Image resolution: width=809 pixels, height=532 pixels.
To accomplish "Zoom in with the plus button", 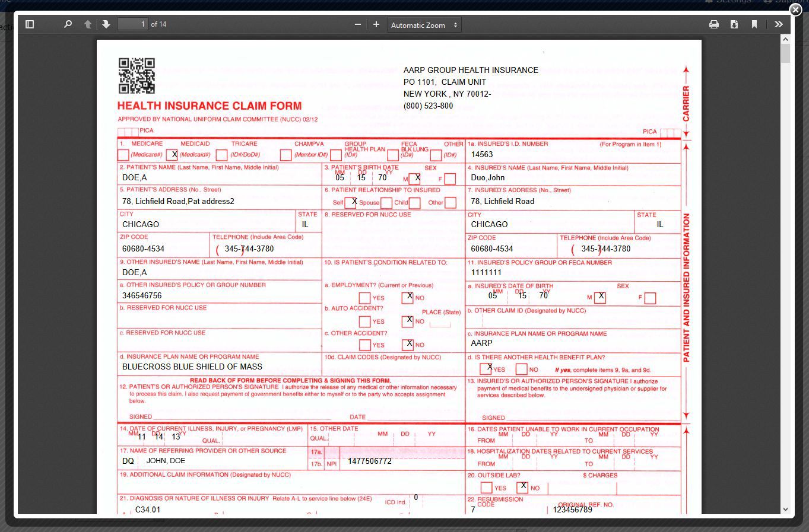I will [376, 24].
